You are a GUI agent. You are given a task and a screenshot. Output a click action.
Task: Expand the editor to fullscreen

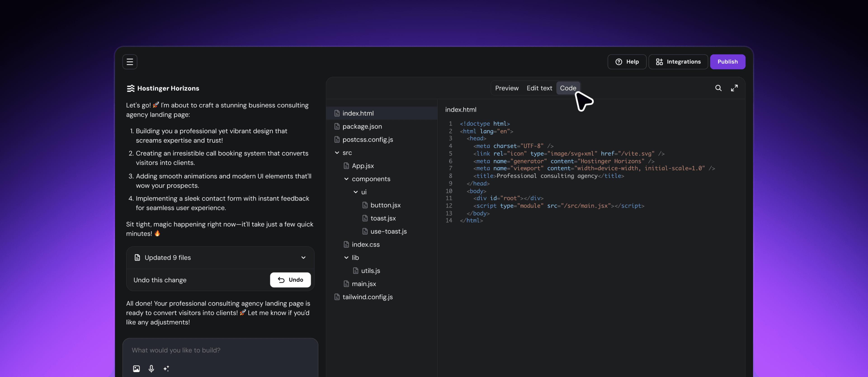[735, 88]
